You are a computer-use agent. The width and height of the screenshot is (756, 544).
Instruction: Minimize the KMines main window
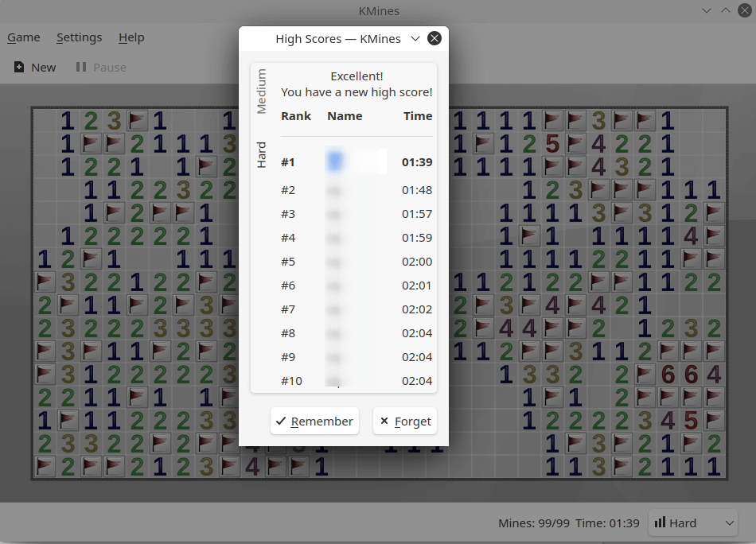click(x=707, y=10)
